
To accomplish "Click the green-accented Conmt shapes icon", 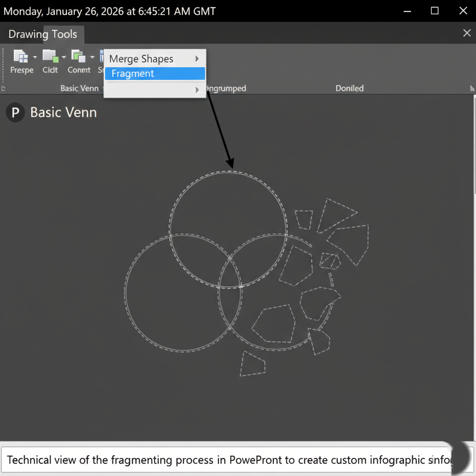I will coord(78,57).
